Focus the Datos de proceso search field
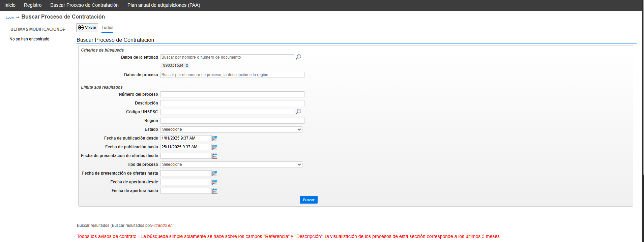 [232, 75]
